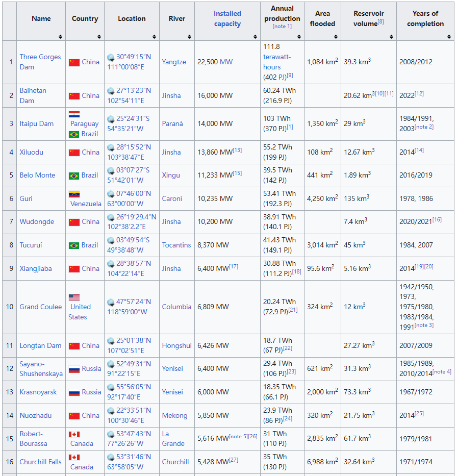Click the Canada flag icon in Robert-Bourassa row
Viewport: 457px width, 476px height.
pos(74,434)
